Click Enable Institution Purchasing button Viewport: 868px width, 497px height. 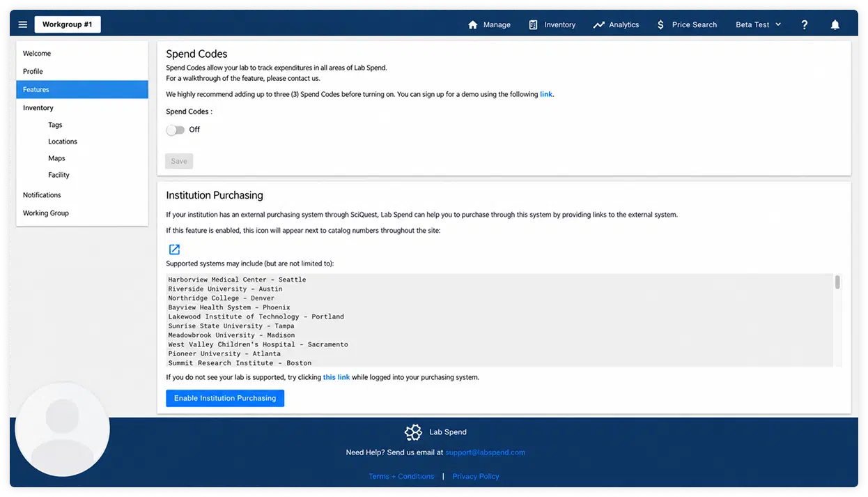225,398
